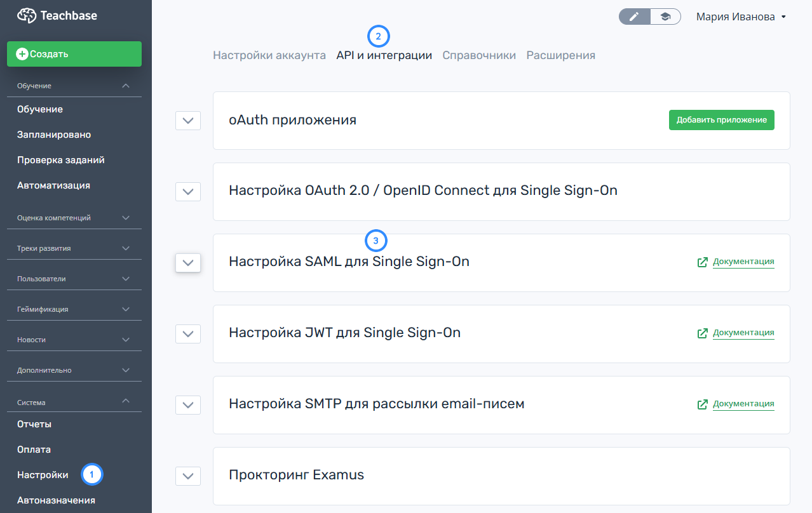Open Документация link for JWT setup
The height and width of the screenshot is (513, 812).
743,333
